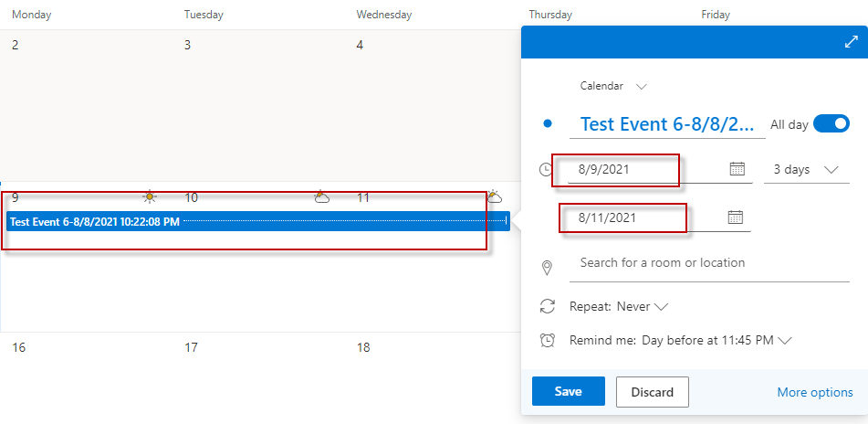Click the reminder alarm clock icon

tap(548, 340)
